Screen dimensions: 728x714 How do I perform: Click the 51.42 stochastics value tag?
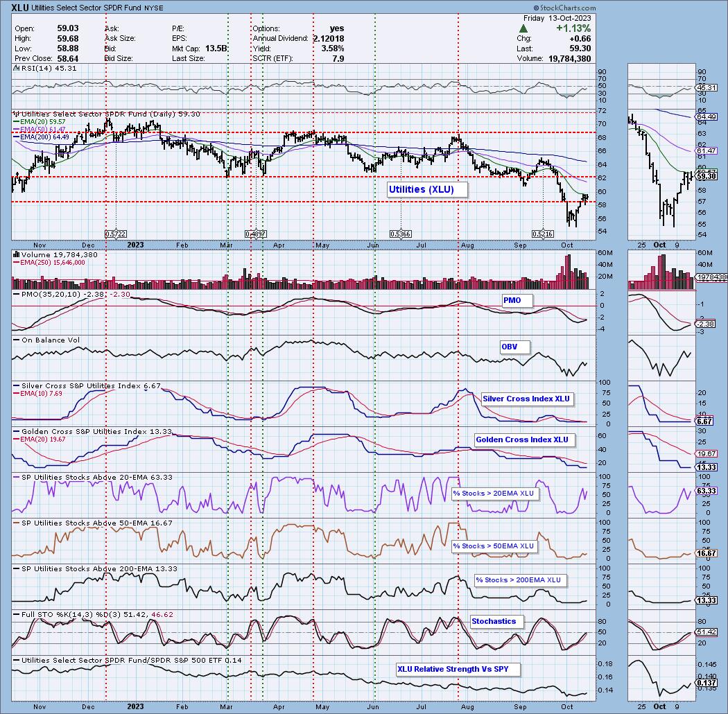point(707,632)
